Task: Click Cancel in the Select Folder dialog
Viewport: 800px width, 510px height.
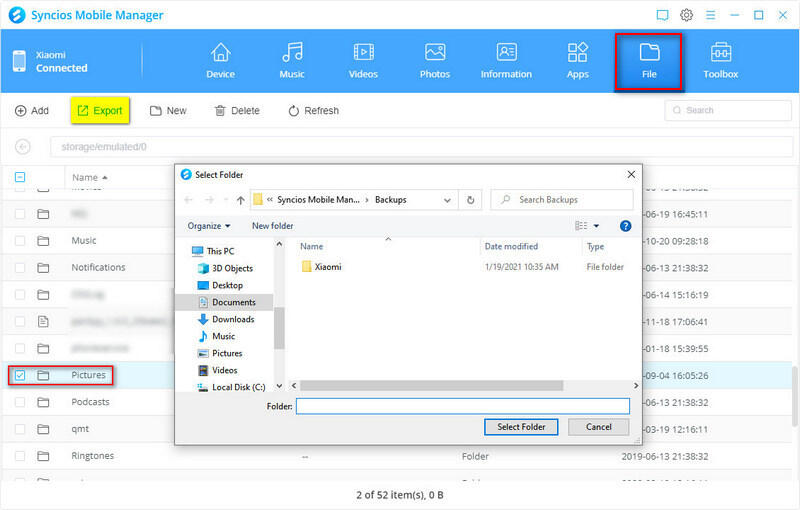Action: click(x=598, y=427)
